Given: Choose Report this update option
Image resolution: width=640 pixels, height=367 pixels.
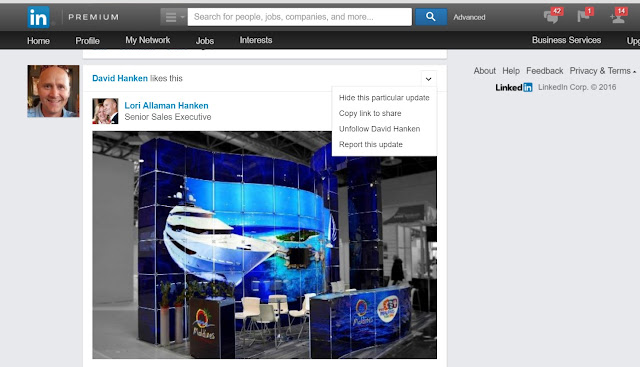Looking at the screenshot, I should pyautogui.click(x=371, y=144).
